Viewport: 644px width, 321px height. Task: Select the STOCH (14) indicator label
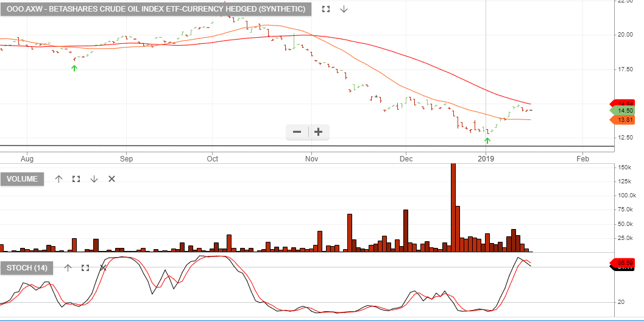pyautogui.click(x=27, y=268)
